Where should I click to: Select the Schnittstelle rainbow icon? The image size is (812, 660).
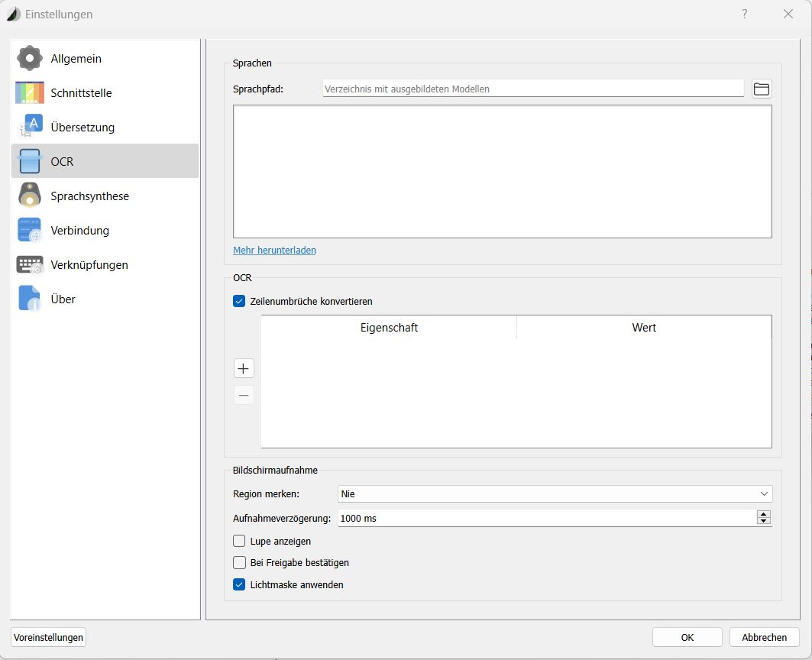tap(30, 93)
